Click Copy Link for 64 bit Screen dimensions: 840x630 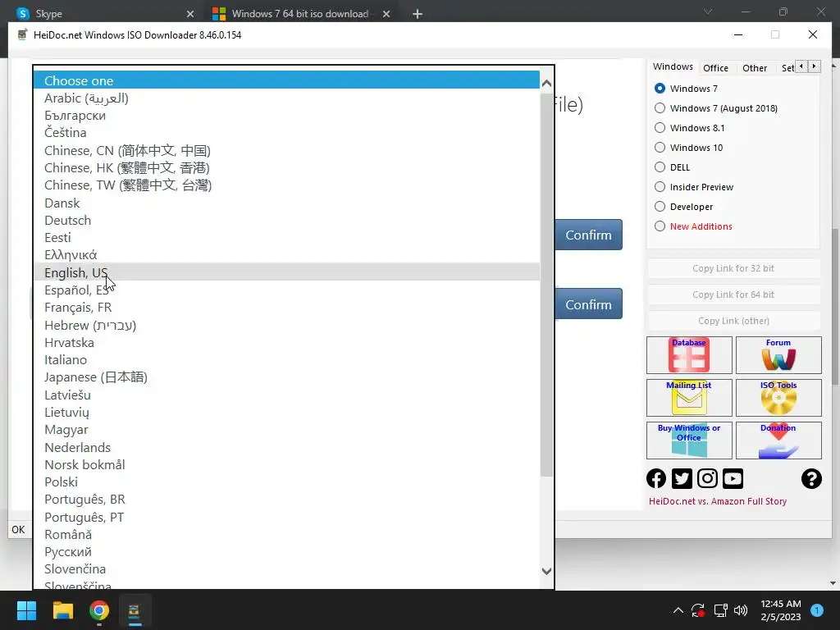tap(733, 294)
